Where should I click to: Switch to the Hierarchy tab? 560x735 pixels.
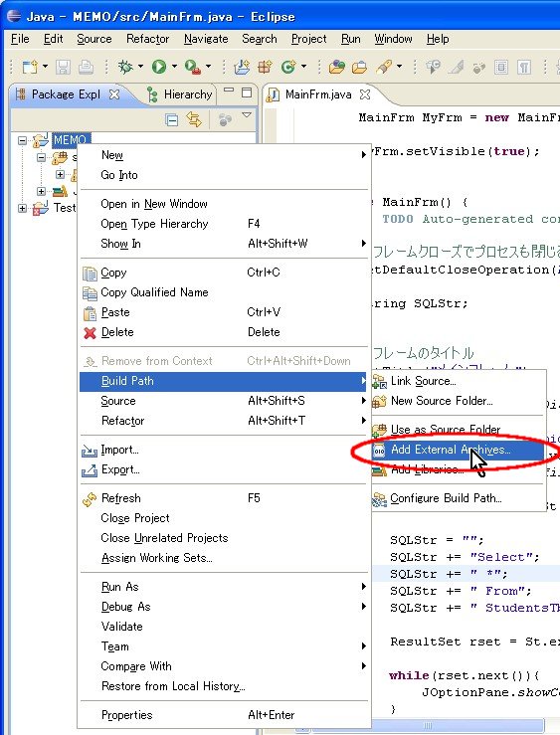point(179,94)
